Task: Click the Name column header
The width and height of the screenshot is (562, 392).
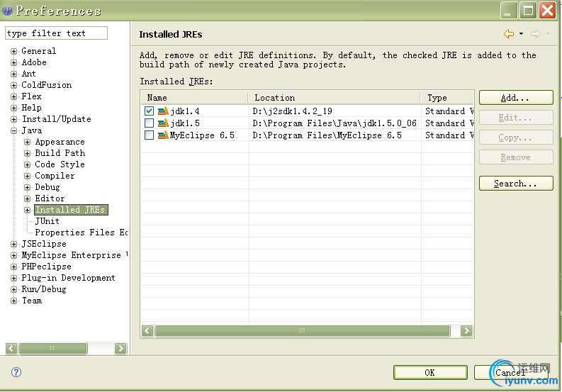Action: 194,98
